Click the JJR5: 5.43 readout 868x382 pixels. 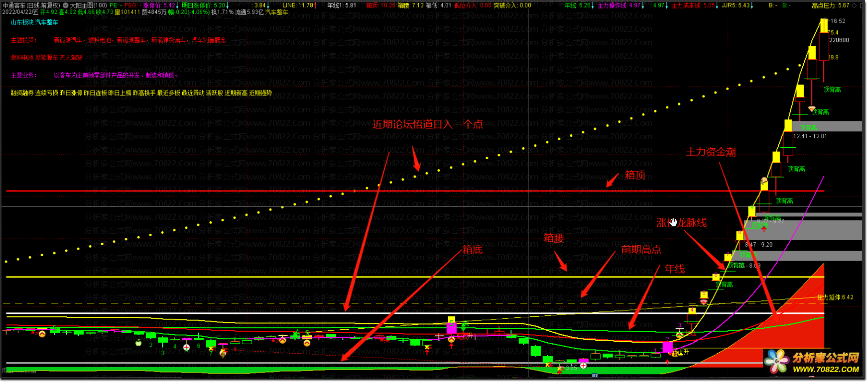(736, 5)
